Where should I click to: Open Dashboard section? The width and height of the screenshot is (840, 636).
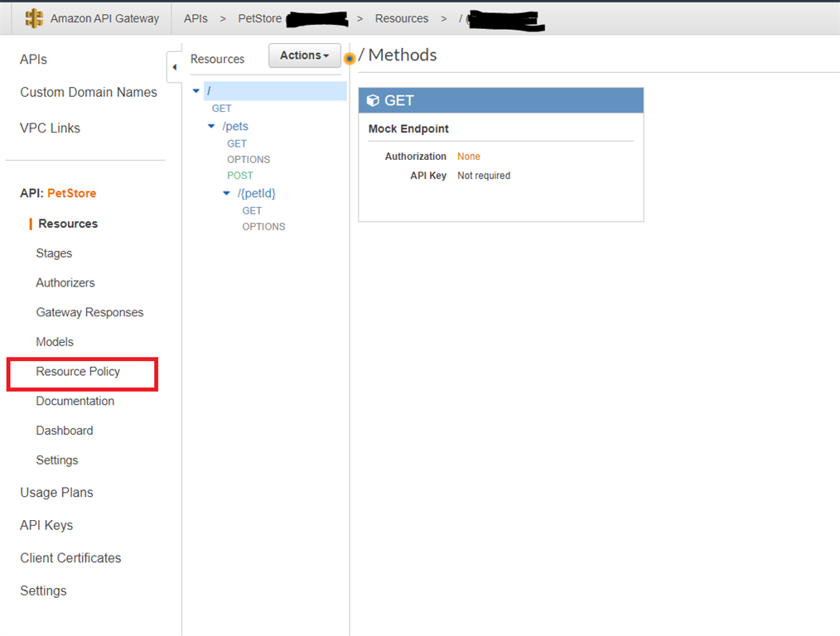tap(65, 431)
